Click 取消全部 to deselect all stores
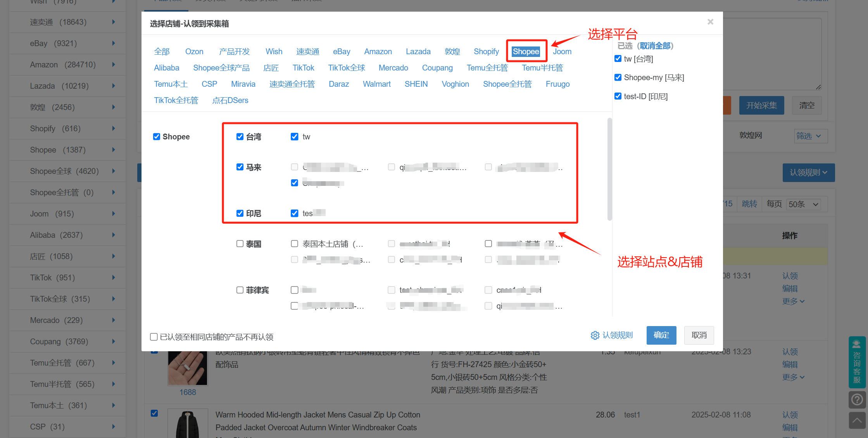868x438 pixels. point(655,46)
